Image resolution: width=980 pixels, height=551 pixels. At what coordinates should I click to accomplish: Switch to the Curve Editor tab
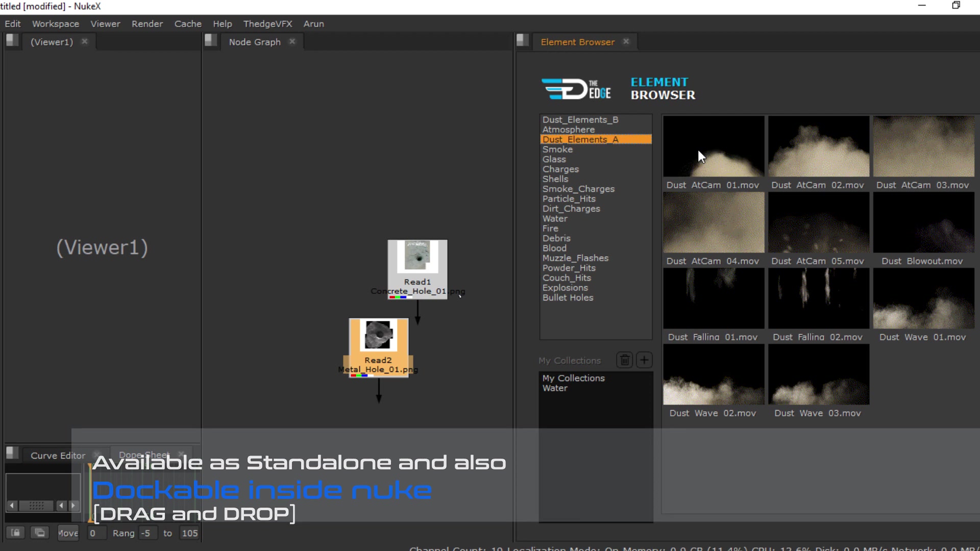[x=58, y=455]
